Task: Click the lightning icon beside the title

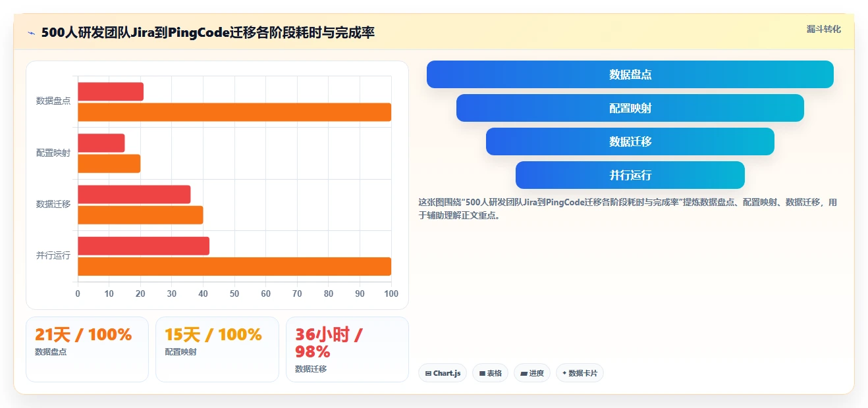Action: [x=31, y=32]
